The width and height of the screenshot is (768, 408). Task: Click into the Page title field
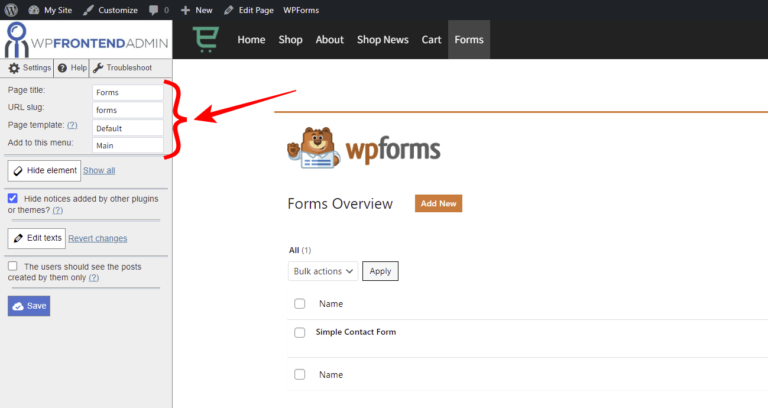127,92
